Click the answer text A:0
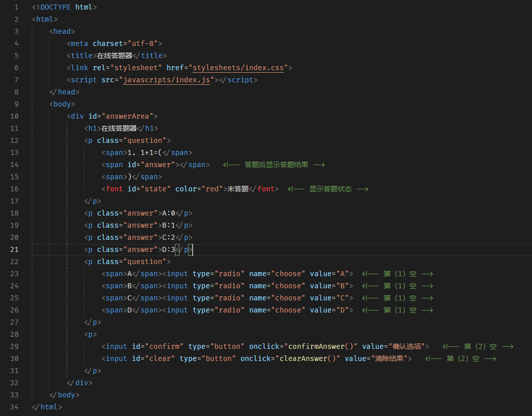 [x=168, y=213]
